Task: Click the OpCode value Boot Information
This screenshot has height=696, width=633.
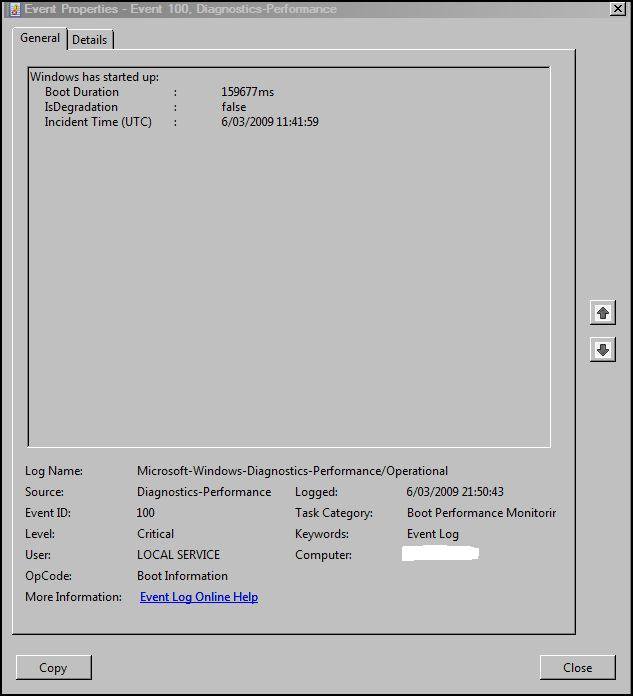Action: point(182,576)
